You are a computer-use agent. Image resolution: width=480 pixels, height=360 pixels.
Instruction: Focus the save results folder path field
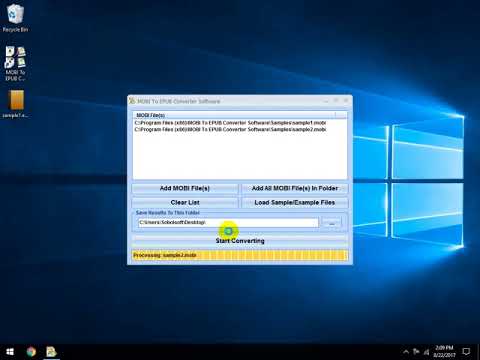[x=229, y=222]
